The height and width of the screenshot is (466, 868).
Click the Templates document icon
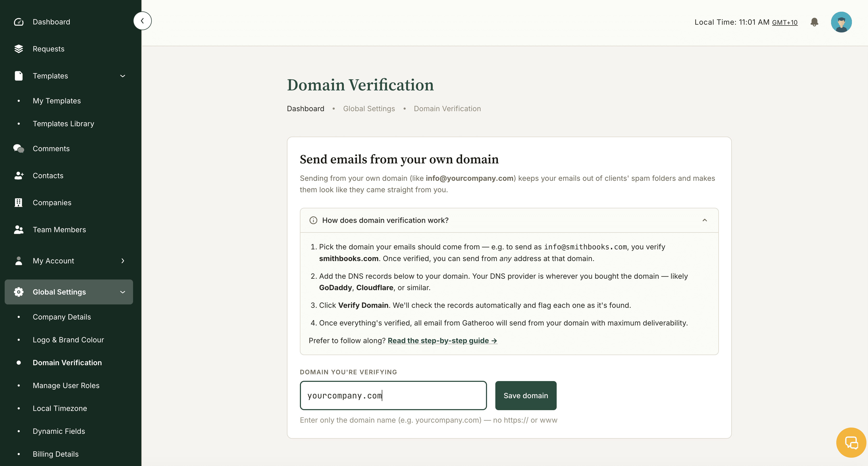coord(19,76)
